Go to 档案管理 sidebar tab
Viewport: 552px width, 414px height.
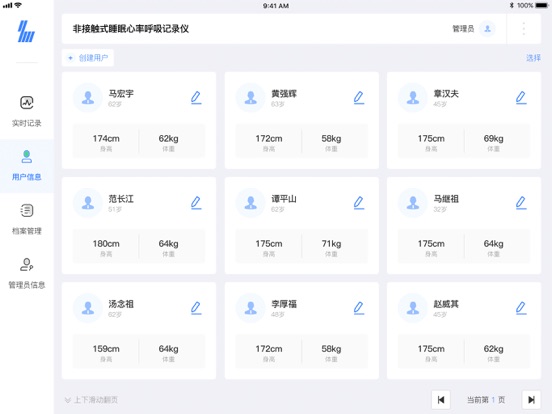(27, 220)
